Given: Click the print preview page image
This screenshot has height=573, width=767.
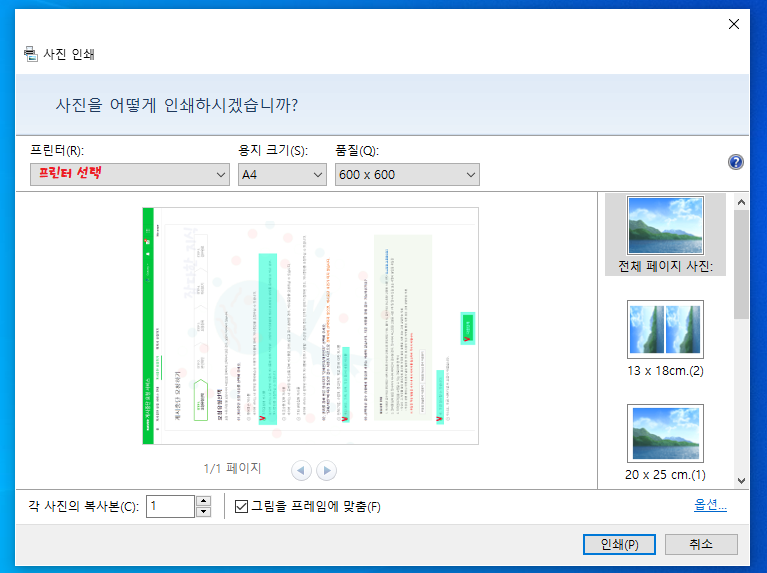Looking at the screenshot, I should click(311, 326).
